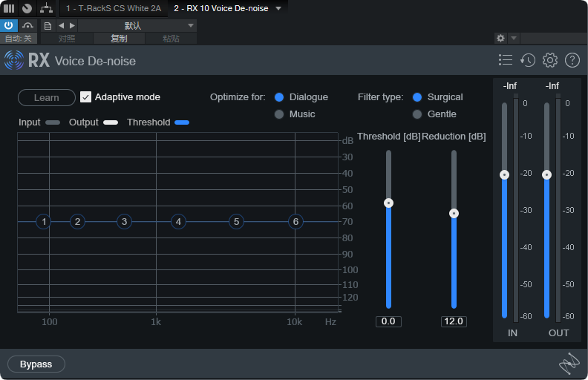
Task: Open the plugin host gear settings
Action: point(500,38)
